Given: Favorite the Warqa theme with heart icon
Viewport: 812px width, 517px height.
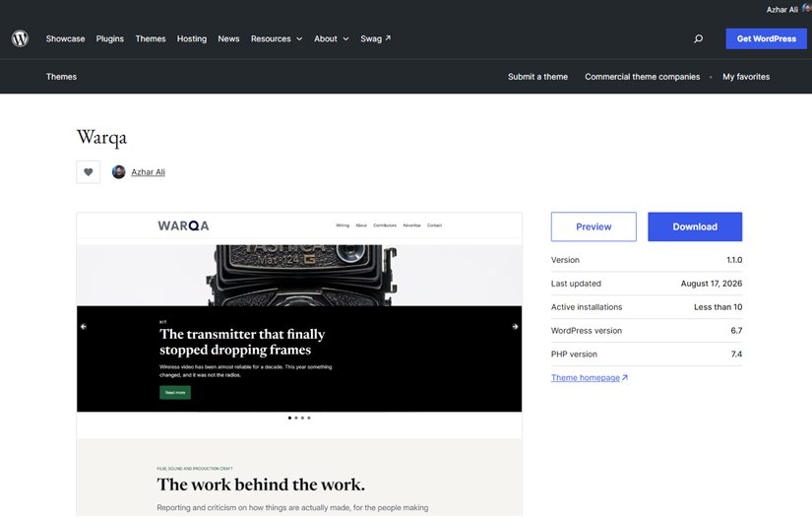Looking at the screenshot, I should (88, 172).
